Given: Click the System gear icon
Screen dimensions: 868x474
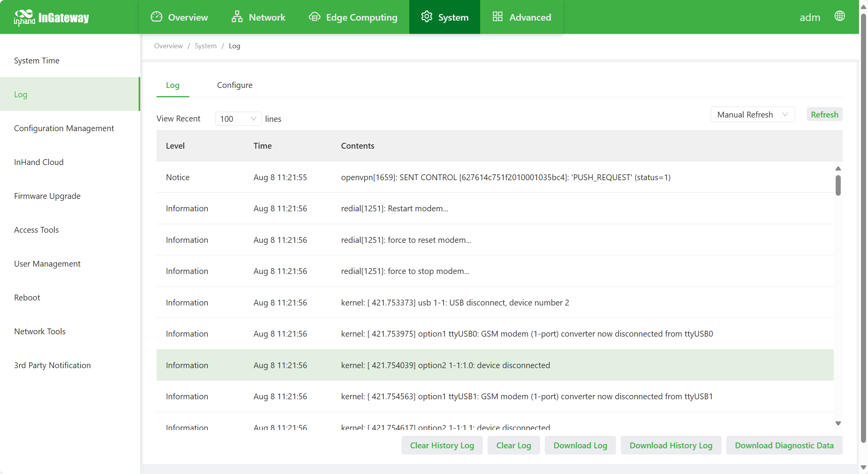Looking at the screenshot, I should (427, 17).
